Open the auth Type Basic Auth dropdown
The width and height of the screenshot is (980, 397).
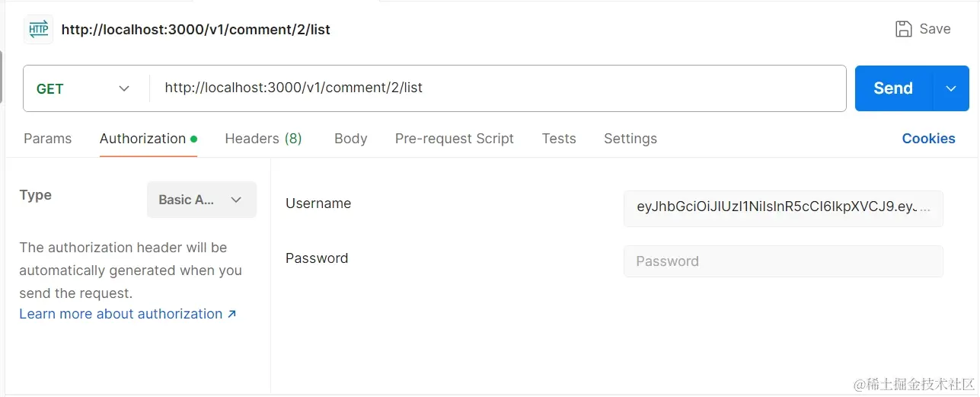(202, 200)
